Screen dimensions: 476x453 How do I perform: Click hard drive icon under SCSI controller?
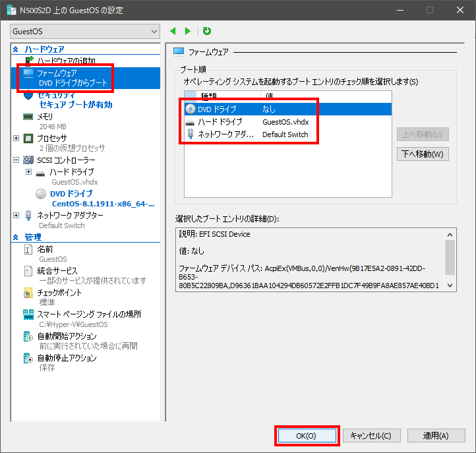point(40,173)
